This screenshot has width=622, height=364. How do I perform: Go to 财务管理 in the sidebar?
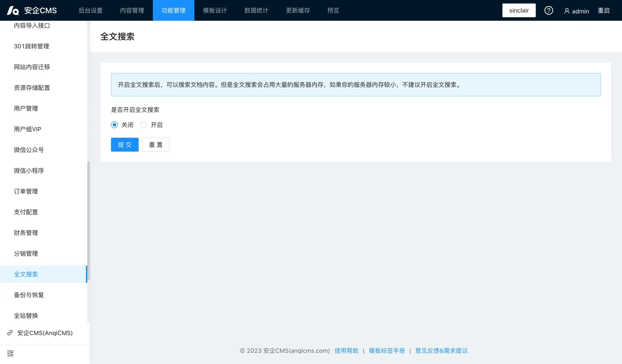tap(43, 233)
